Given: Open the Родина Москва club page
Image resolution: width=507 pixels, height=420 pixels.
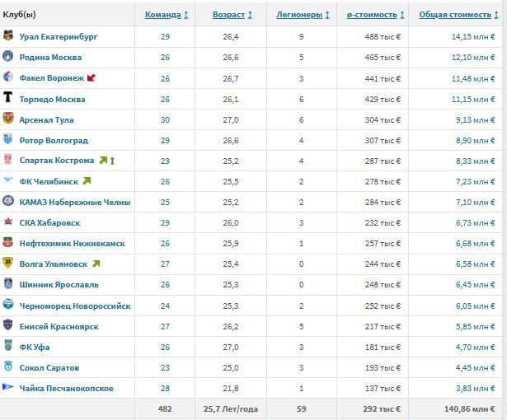Looking at the screenshot, I should point(49,57).
